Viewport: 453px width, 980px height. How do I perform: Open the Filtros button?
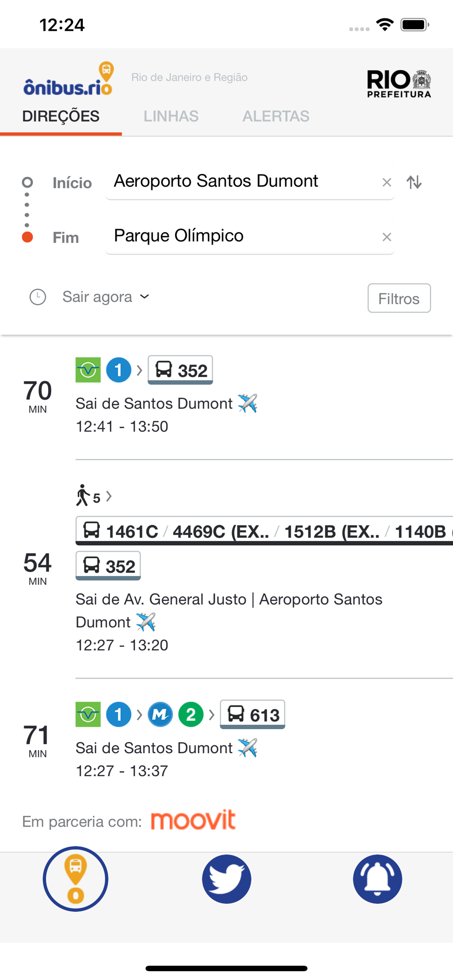tap(399, 298)
